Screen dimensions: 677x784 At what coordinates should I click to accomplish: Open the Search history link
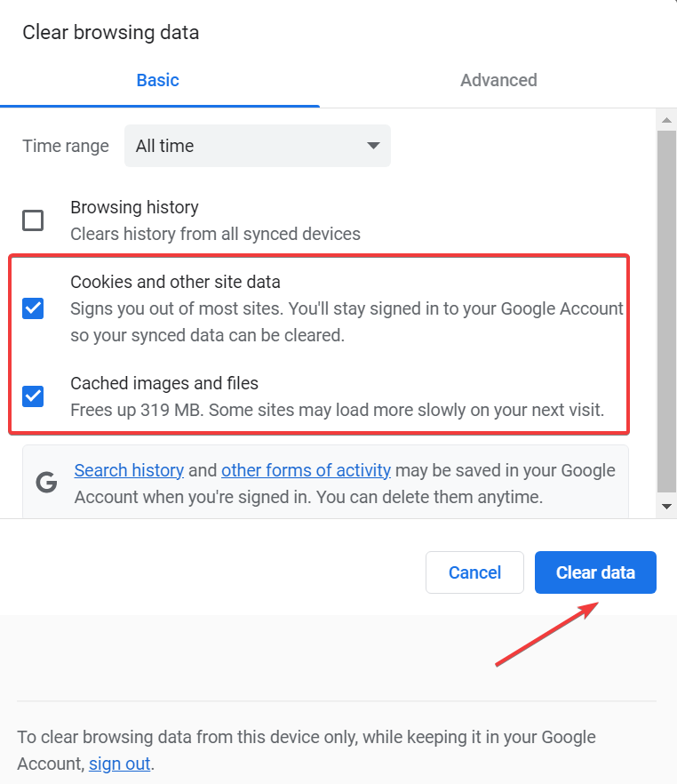pyautogui.click(x=129, y=470)
